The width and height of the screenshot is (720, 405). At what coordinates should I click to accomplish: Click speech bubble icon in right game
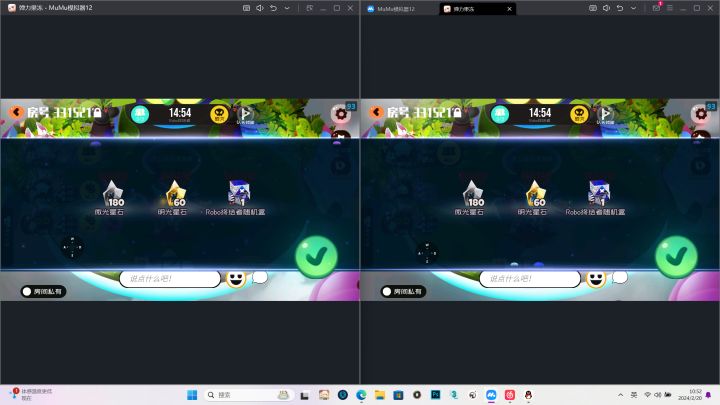[620, 277]
